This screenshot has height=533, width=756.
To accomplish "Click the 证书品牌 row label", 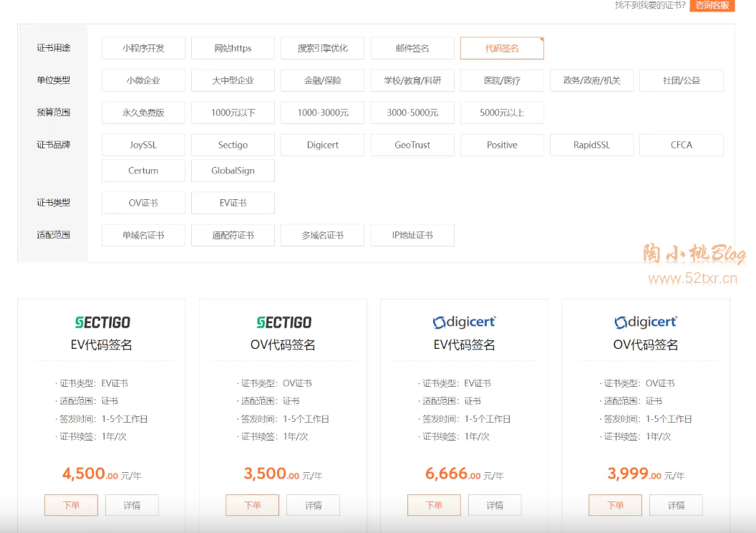I will (54, 145).
